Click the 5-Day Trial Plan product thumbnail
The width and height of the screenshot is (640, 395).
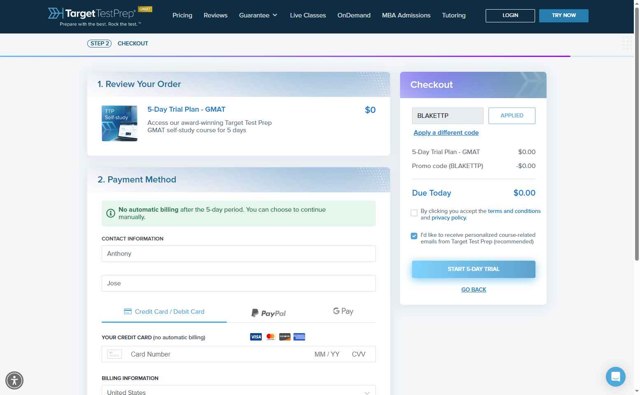point(119,123)
